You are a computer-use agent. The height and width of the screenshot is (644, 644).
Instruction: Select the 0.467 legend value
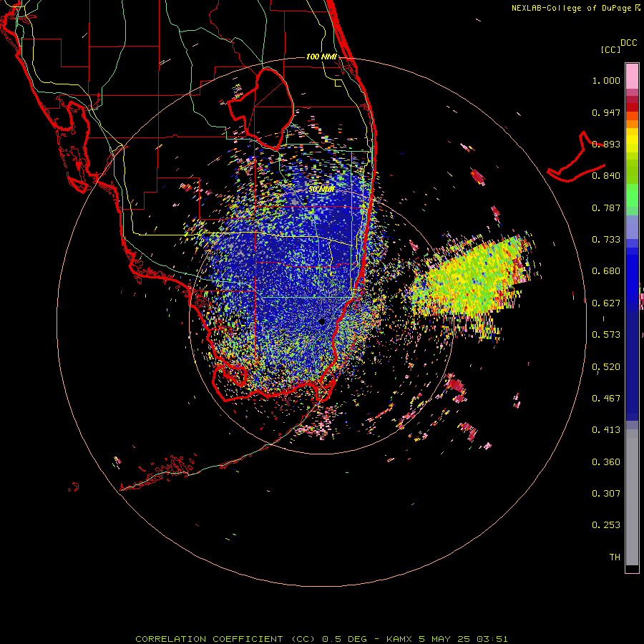coord(606,399)
